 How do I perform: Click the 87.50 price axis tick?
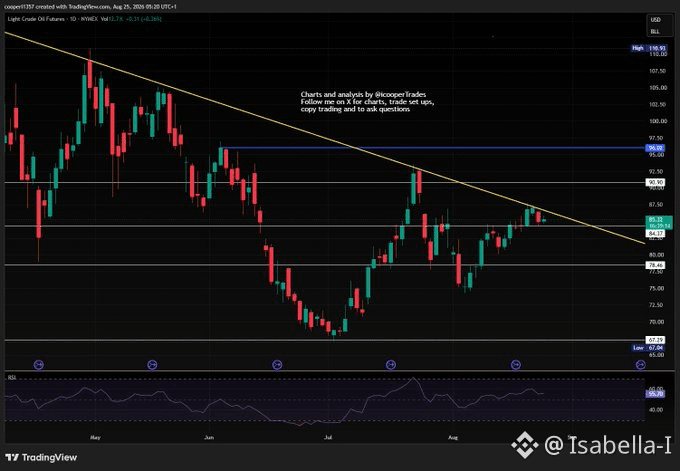click(658, 205)
